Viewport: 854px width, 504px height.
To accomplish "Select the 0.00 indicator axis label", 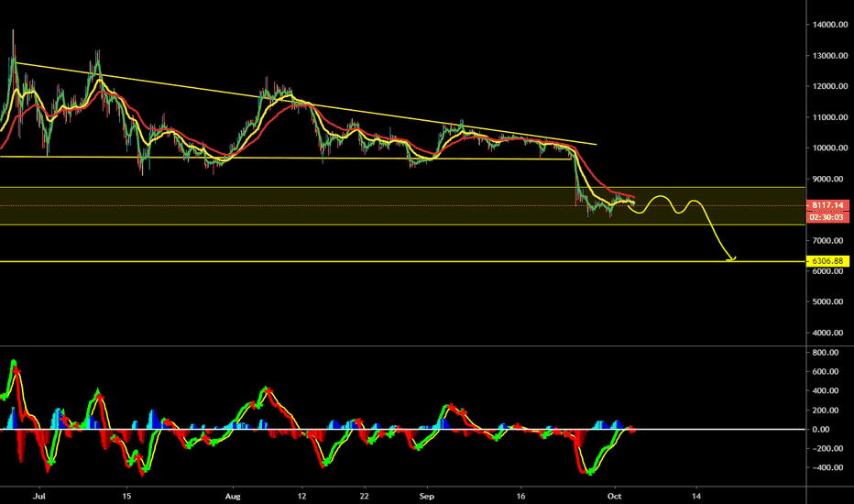I will tap(821, 430).
